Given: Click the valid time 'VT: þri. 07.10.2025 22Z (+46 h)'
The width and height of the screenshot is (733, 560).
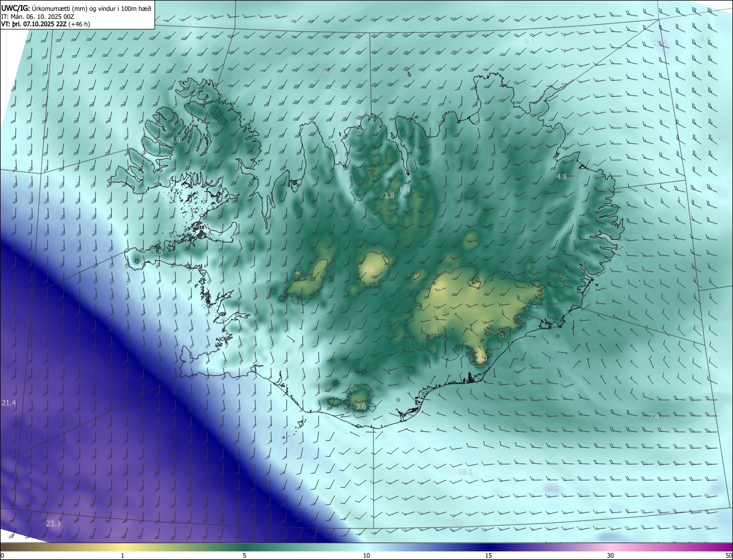Looking at the screenshot, I should pos(45,24).
